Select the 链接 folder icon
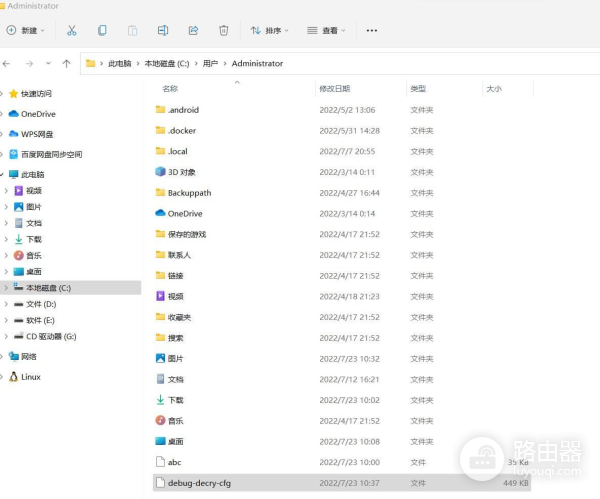 pos(160,275)
